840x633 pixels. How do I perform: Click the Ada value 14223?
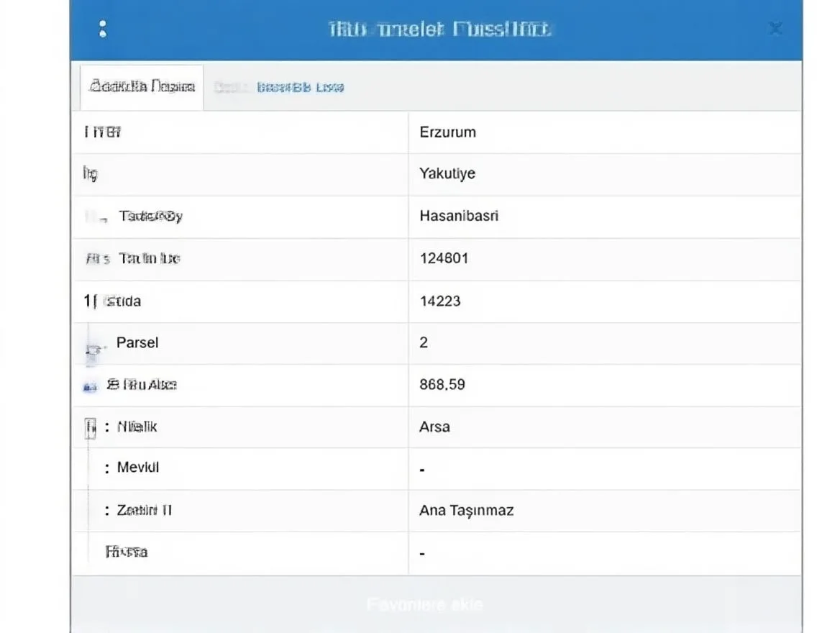(439, 301)
